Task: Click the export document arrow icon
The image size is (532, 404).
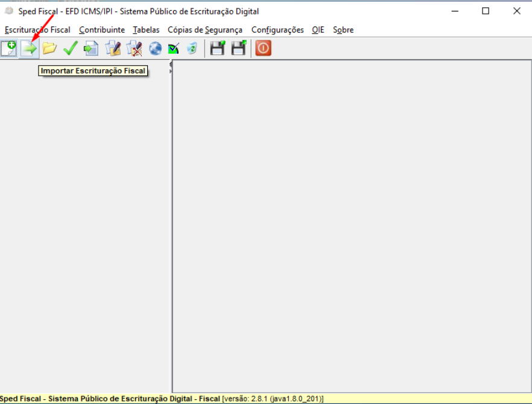Action: pyautogui.click(x=91, y=48)
